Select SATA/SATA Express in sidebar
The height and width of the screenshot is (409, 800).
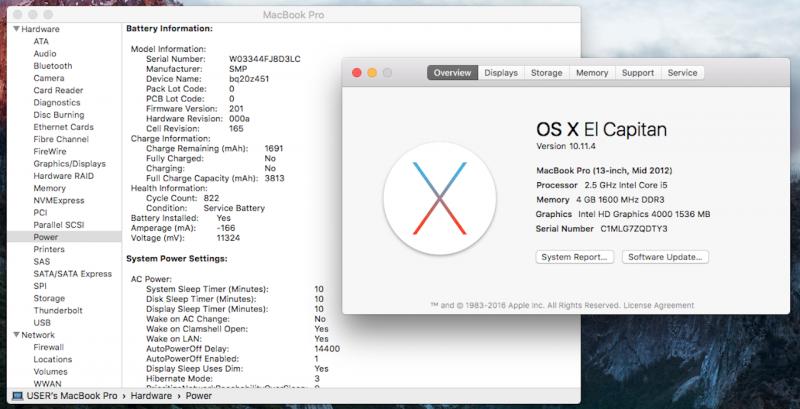(72, 274)
